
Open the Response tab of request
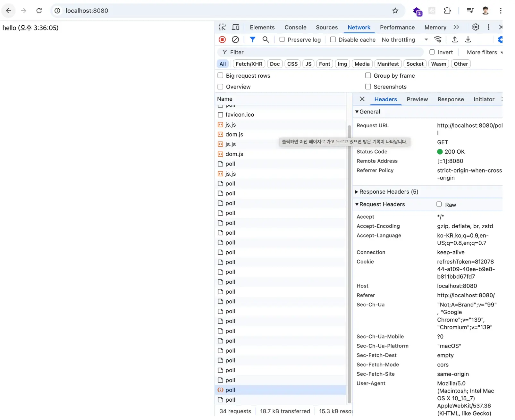coord(451,99)
